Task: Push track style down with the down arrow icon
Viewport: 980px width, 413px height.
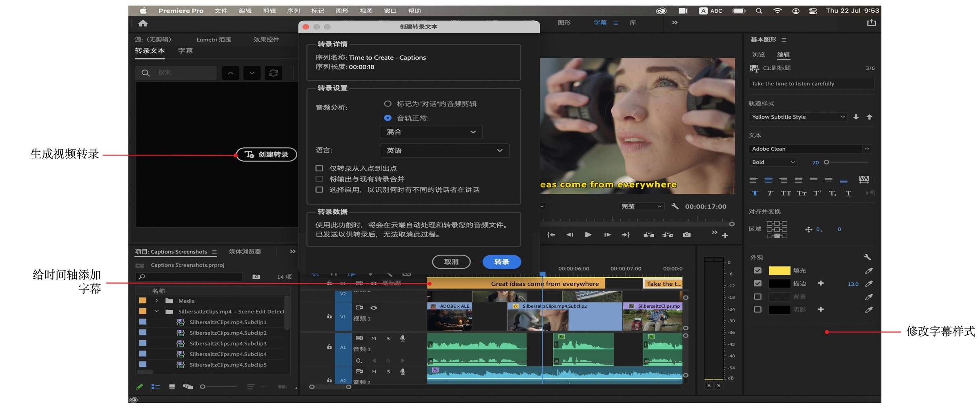Action: 856,117
